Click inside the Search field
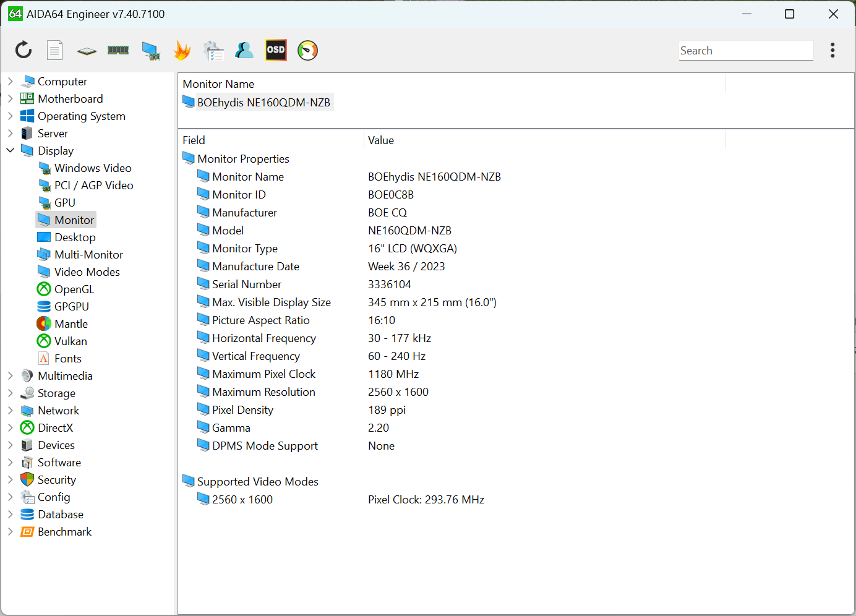 (745, 50)
